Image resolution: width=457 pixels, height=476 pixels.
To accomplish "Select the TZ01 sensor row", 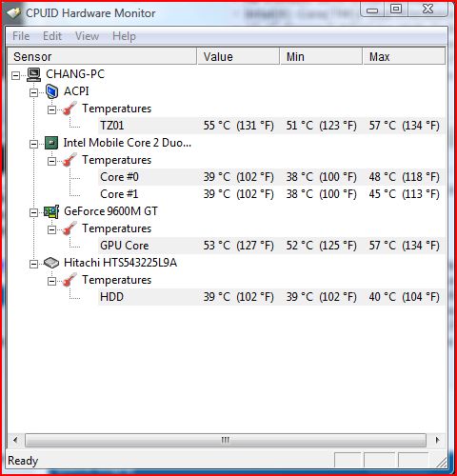I will 271,126.
